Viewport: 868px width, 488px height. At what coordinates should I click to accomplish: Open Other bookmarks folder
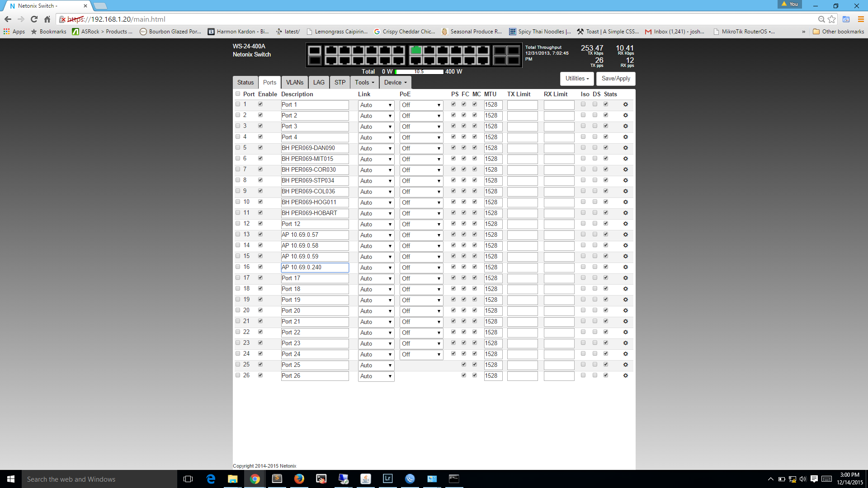(838, 32)
